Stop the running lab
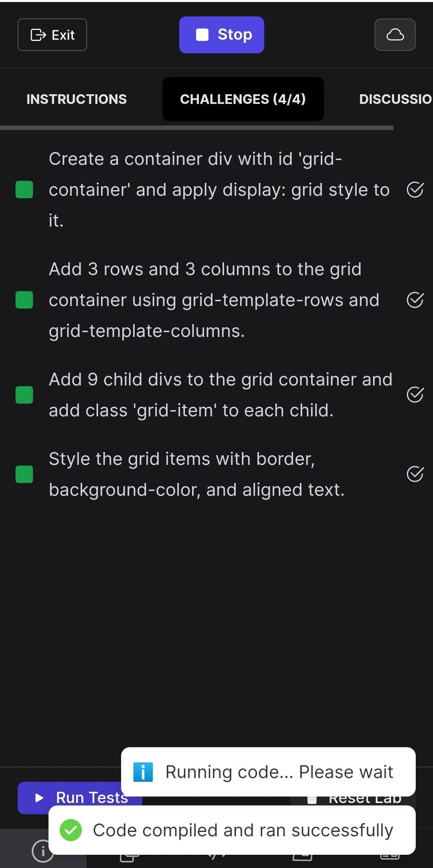Image resolution: width=433 pixels, height=868 pixels. pos(222,35)
